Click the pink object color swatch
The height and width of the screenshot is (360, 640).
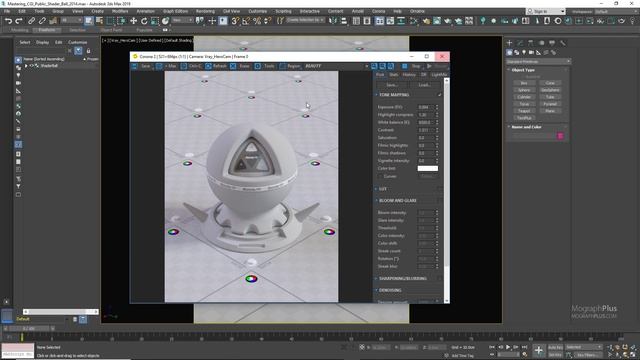coord(560,136)
